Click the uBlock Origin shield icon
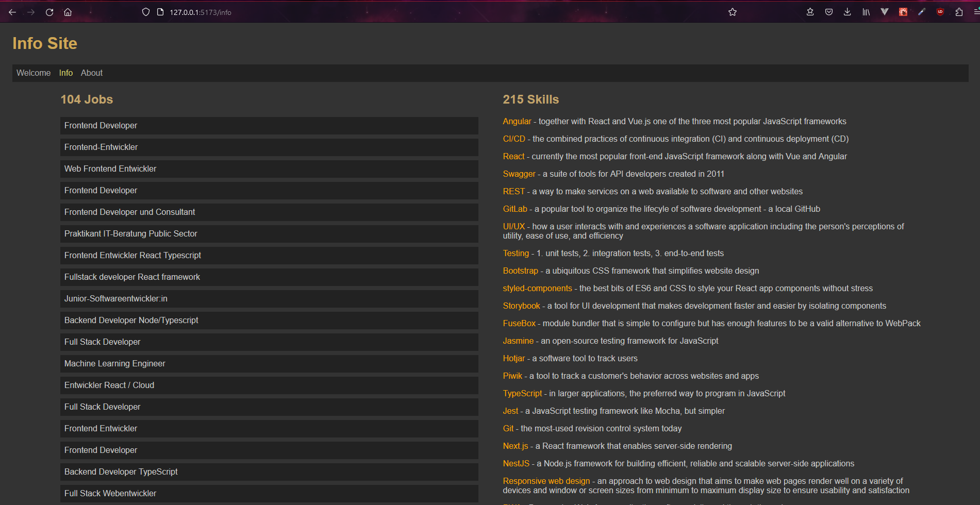Viewport: 980px width, 505px height. (x=940, y=12)
